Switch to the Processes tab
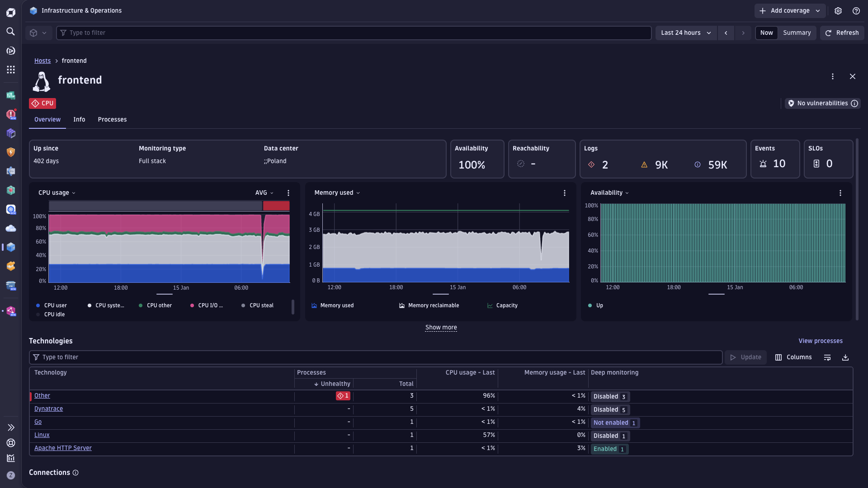The height and width of the screenshot is (488, 868). [x=112, y=120]
